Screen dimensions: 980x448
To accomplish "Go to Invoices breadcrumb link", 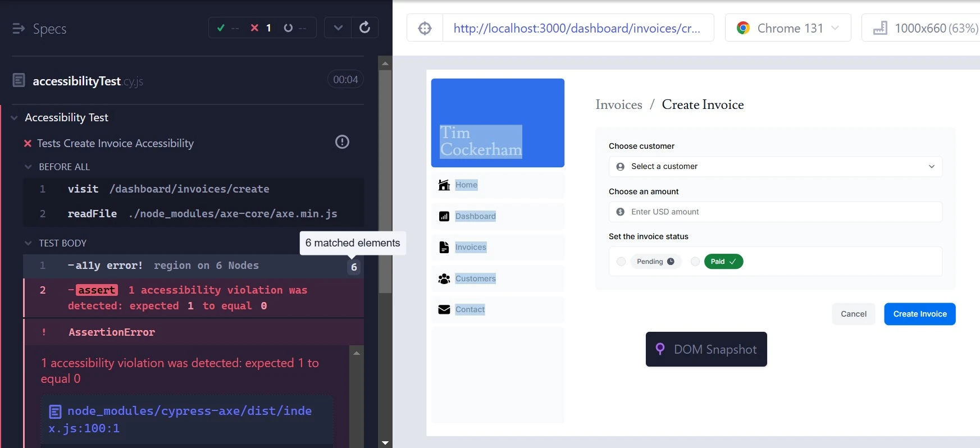I will tap(618, 105).
